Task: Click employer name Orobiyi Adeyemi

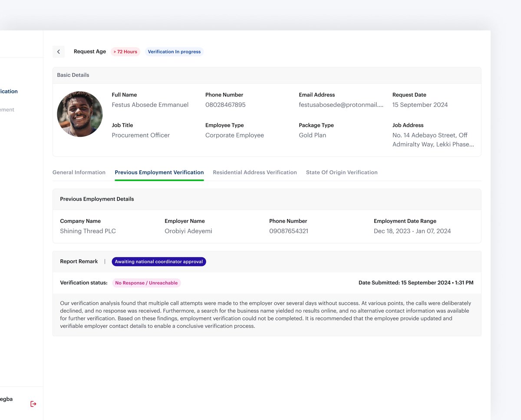Action: (x=188, y=231)
